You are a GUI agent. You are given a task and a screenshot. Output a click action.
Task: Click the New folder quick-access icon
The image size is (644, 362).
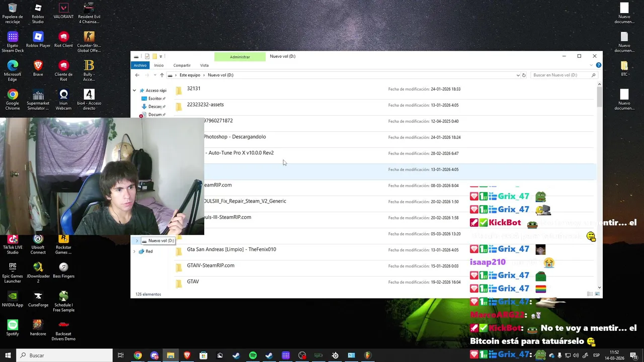tap(154, 56)
